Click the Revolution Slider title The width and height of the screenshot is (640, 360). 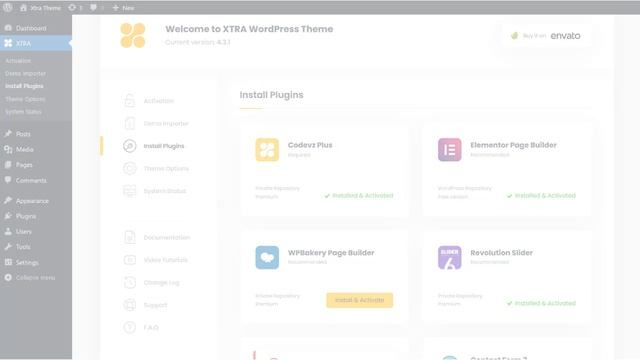pos(501,253)
